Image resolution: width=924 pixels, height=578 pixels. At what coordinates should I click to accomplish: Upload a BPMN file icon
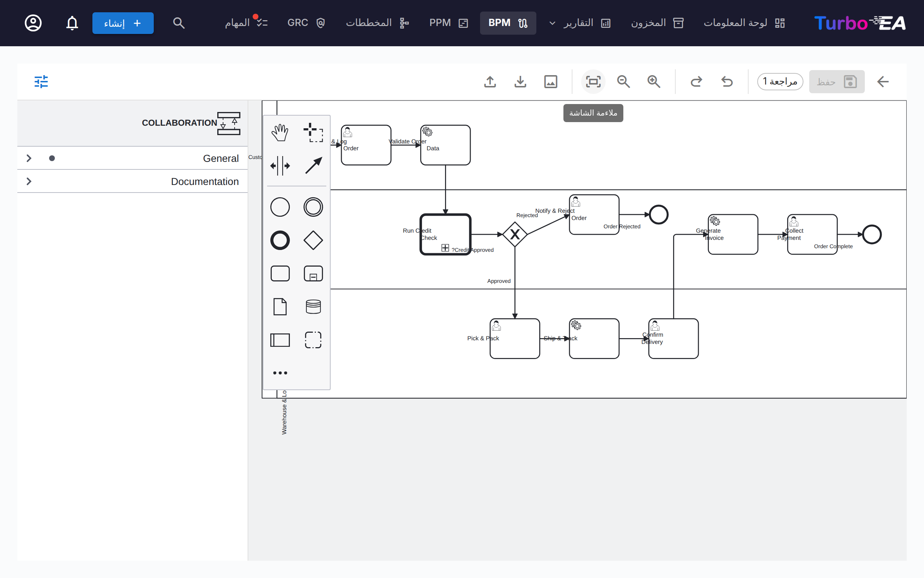(490, 81)
